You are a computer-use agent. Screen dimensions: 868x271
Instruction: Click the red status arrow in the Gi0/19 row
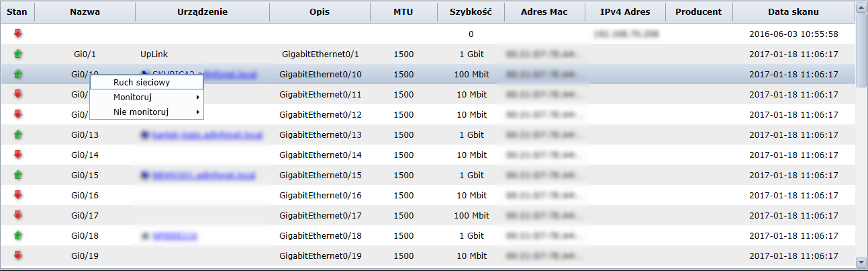[17, 256]
